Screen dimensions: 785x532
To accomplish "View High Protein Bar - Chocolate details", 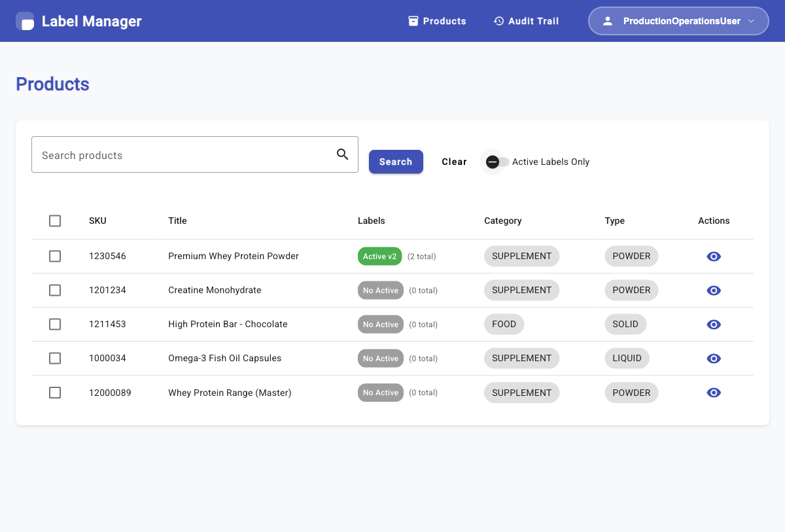I will 714,325.
